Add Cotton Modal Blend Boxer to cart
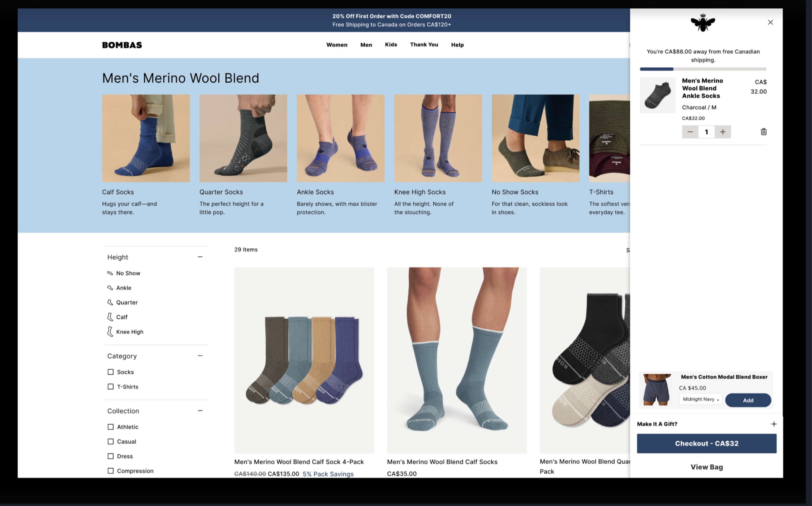Image resolution: width=812 pixels, height=506 pixels. point(748,400)
